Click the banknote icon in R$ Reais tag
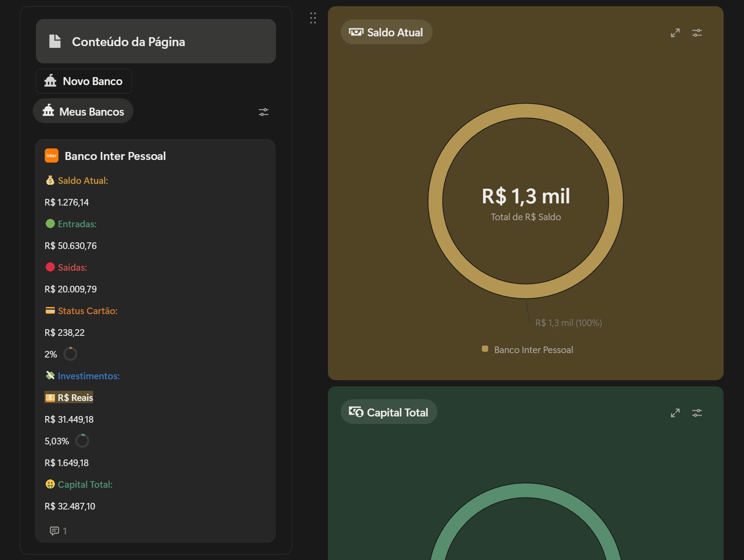Viewport: 744px width, 560px height. (x=50, y=397)
